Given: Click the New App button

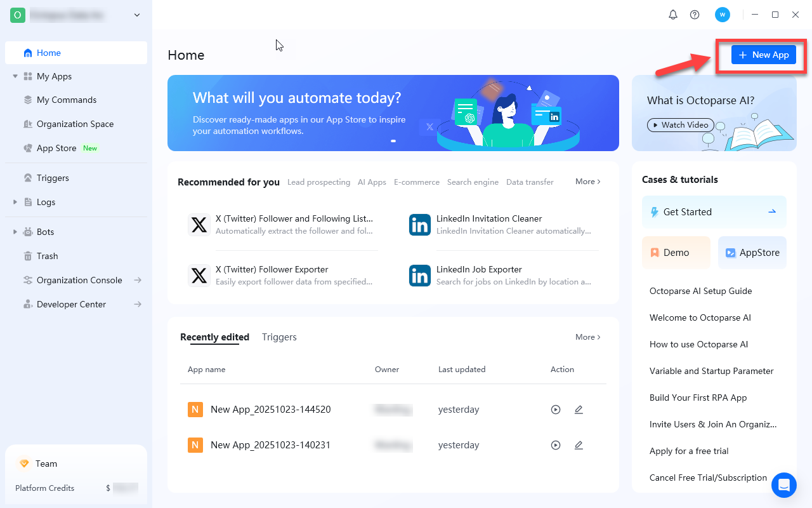Looking at the screenshot, I should pyautogui.click(x=763, y=55).
